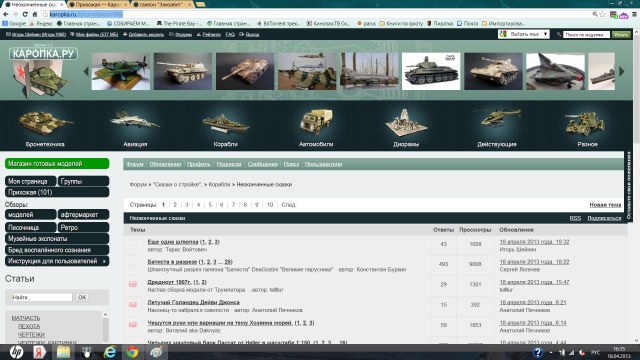Click the Песочница sidebar button
This screenshot has height=360, width=640.
point(31,227)
